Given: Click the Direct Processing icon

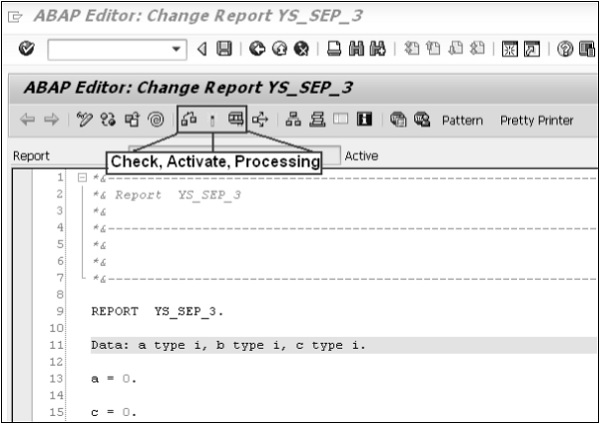Looking at the screenshot, I should point(236,120).
